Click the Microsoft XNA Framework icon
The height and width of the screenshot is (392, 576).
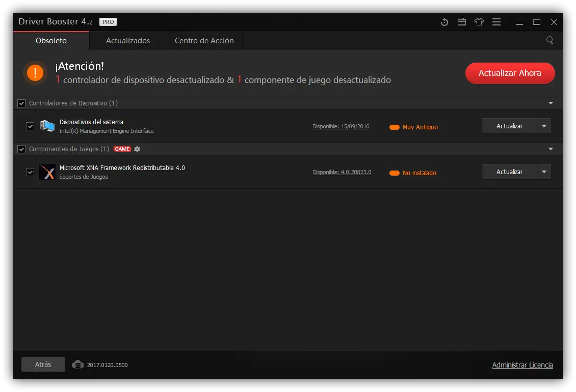[x=47, y=172]
